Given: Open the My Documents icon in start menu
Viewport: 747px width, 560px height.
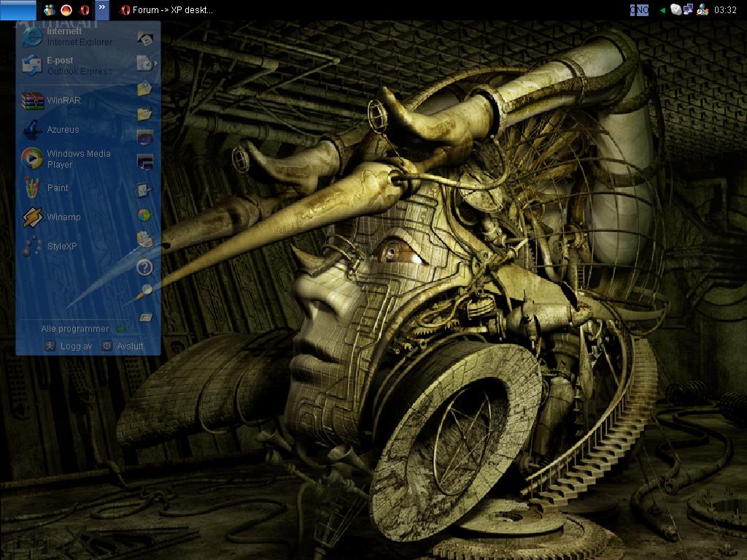Looking at the screenshot, I should pyautogui.click(x=145, y=39).
